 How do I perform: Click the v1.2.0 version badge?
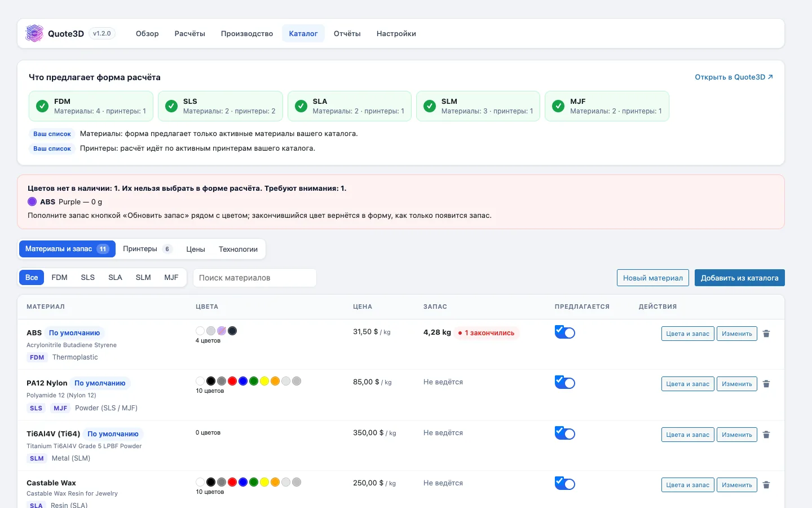(102, 33)
